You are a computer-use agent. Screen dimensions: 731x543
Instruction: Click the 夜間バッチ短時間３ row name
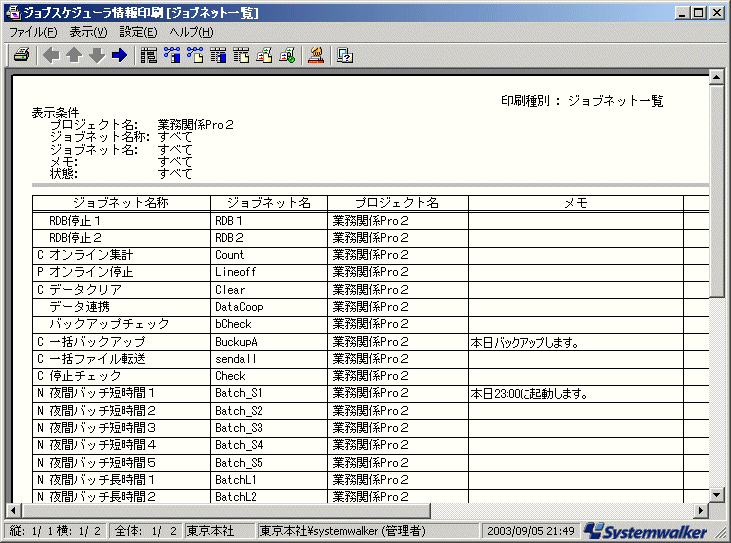[x=103, y=428]
